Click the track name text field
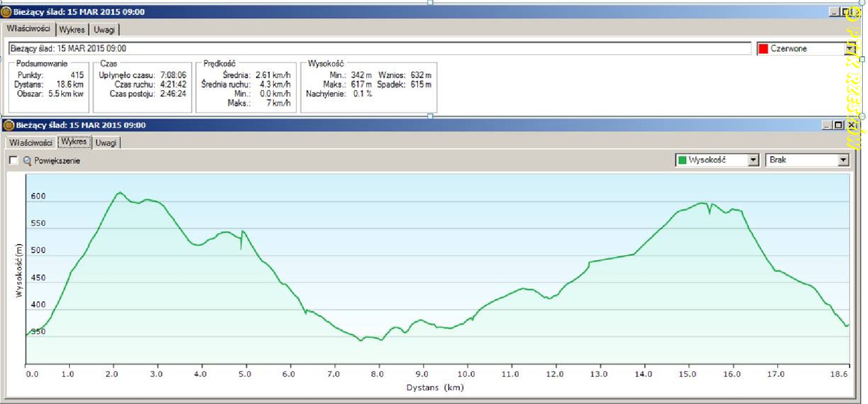This screenshot has width=868, height=404. [378, 48]
